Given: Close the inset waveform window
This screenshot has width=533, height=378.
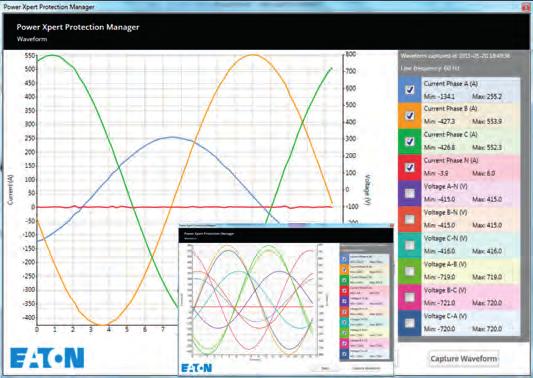Looking at the screenshot, I should [391, 226].
